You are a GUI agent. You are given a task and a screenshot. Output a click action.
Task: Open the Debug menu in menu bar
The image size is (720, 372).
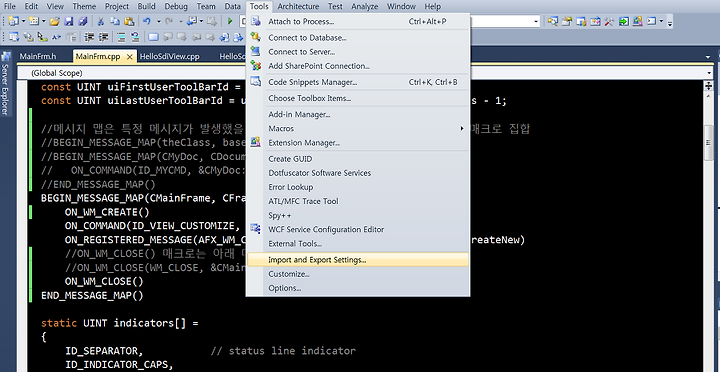point(176,6)
